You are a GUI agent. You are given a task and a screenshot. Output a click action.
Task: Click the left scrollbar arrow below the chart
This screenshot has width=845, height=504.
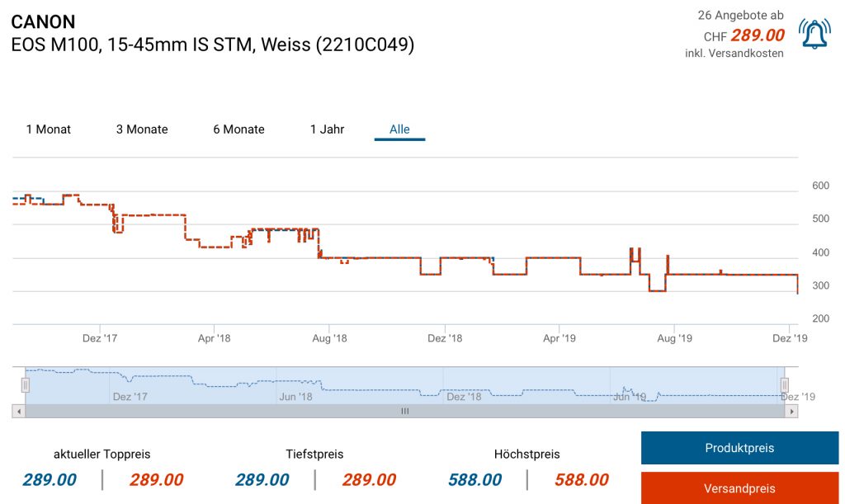[17, 411]
